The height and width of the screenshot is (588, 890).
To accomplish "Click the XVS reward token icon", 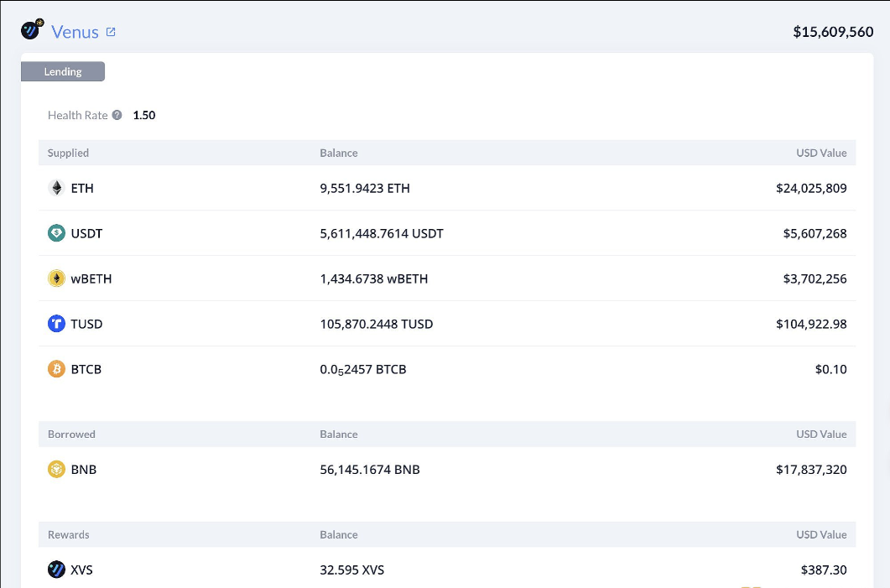I will pyautogui.click(x=56, y=570).
